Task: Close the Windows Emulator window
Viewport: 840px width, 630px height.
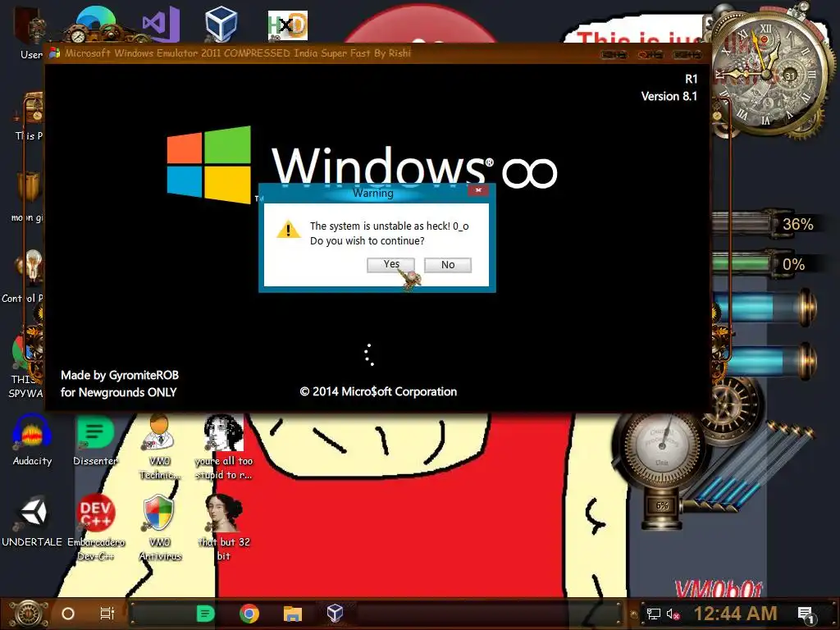Action: pos(687,55)
